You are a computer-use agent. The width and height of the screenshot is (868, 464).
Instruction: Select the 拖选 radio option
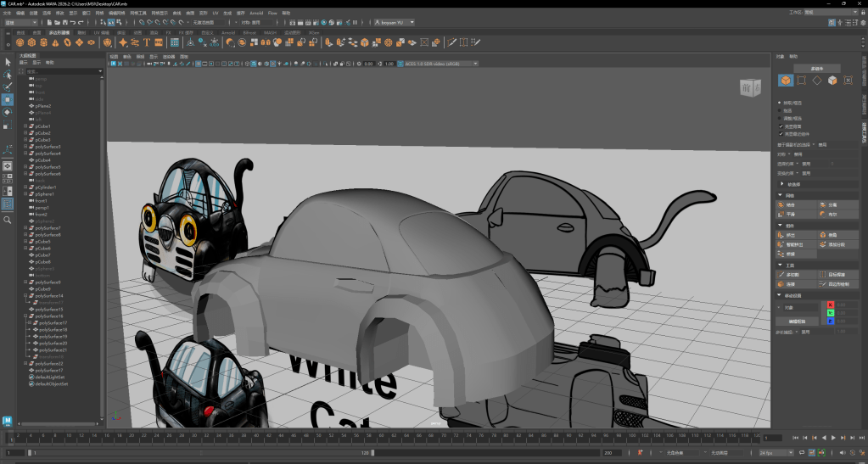pyautogui.click(x=781, y=110)
